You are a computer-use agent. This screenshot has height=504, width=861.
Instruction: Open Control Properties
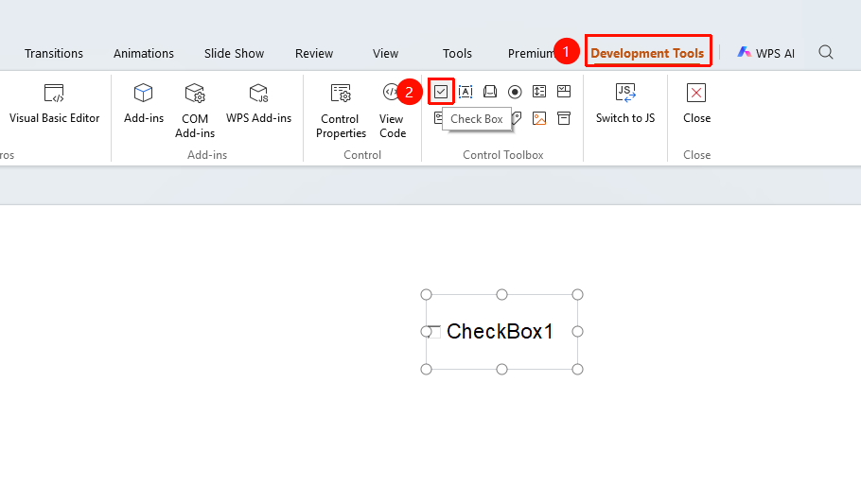[341, 110]
